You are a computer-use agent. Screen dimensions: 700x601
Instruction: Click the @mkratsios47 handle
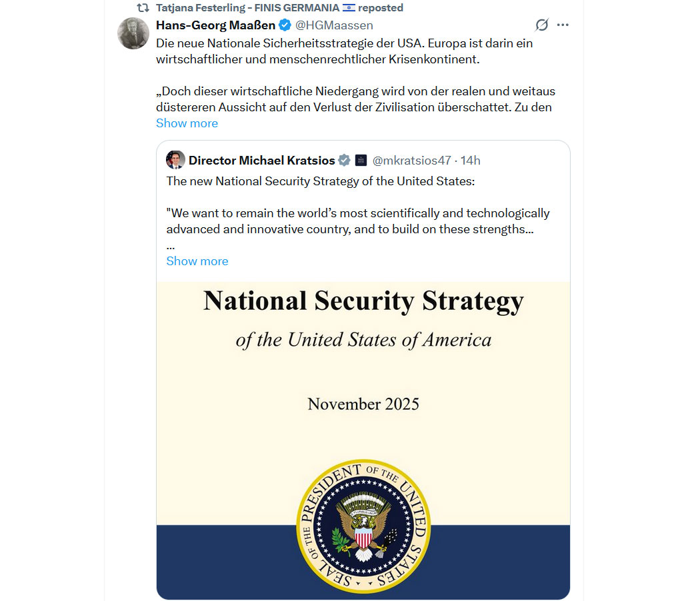[x=411, y=160]
